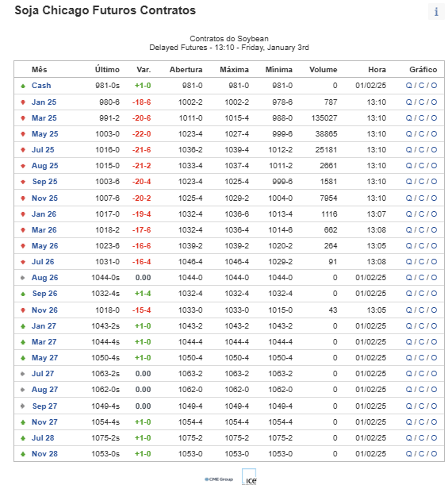The image size is (448, 485).
Task: Open the Nov 25 contract link
Action: (x=44, y=198)
